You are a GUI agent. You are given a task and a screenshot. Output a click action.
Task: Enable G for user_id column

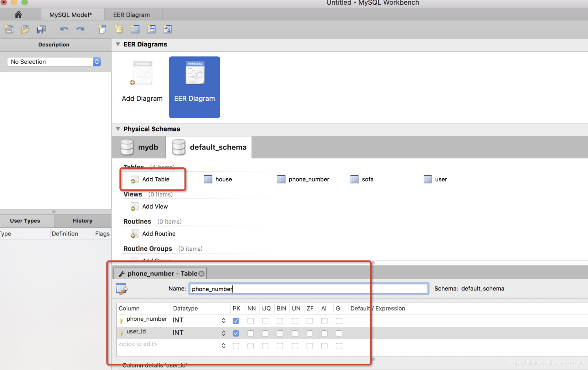[x=339, y=333]
